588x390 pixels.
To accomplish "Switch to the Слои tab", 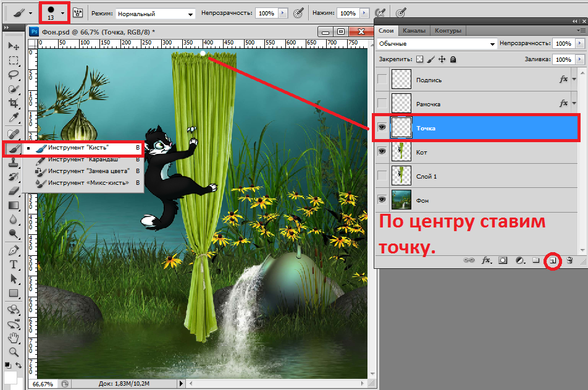I will click(x=386, y=31).
